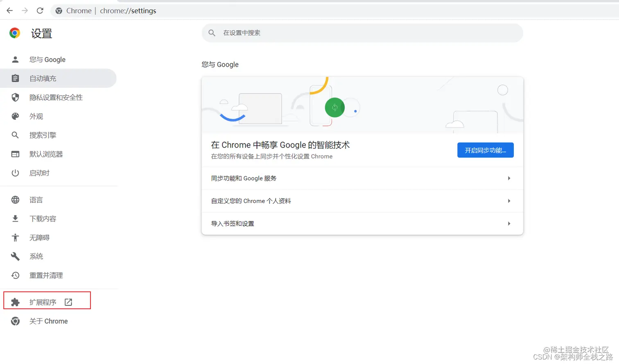Image resolution: width=619 pixels, height=364 pixels.
Task: Click the browser reload page arrow
Action: (x=40, y=10)
